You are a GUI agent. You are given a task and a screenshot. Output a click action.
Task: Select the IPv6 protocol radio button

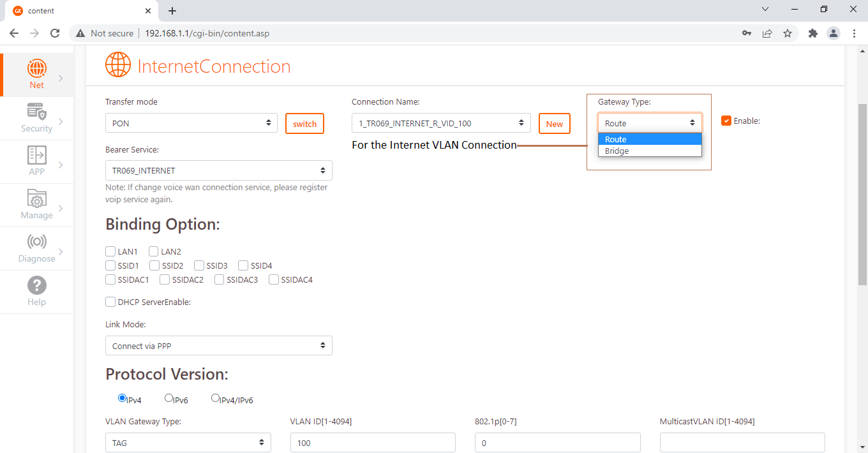tap(168, 397)
